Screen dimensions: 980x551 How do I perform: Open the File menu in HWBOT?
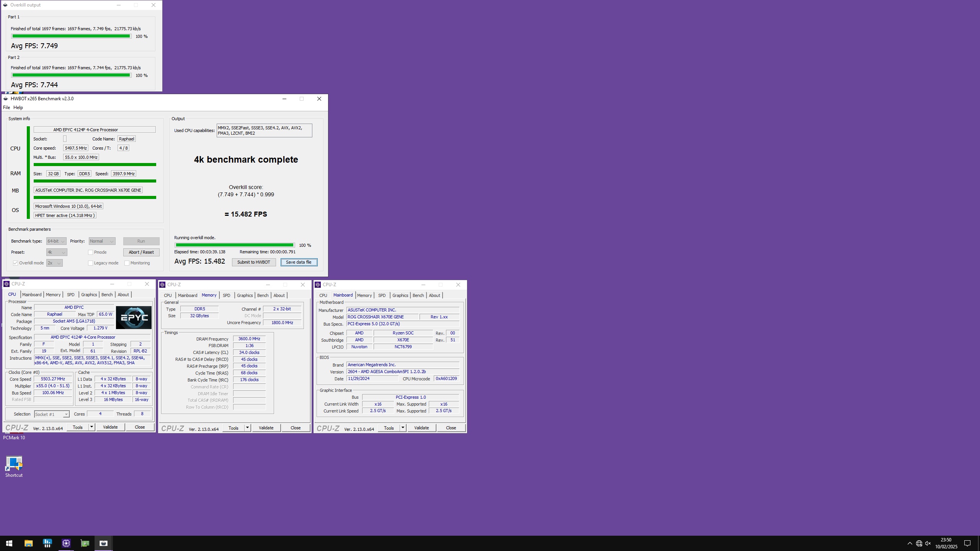coord(7,108)
